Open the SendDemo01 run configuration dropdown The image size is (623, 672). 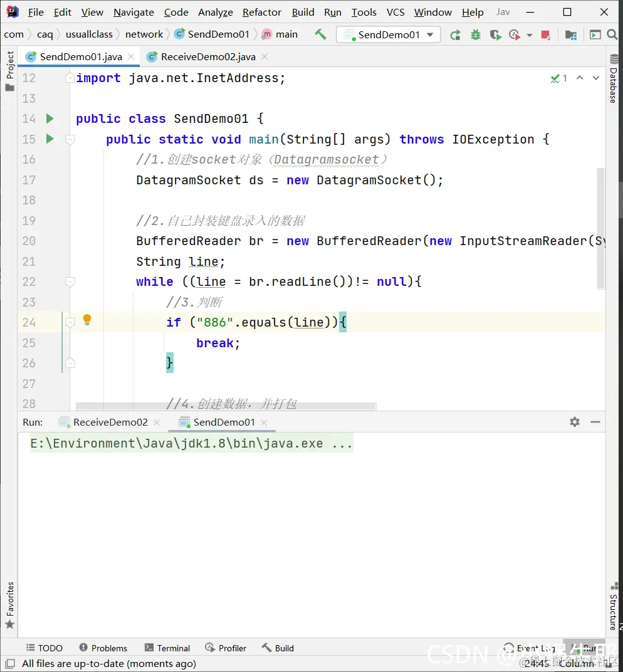tap(388, 34)
